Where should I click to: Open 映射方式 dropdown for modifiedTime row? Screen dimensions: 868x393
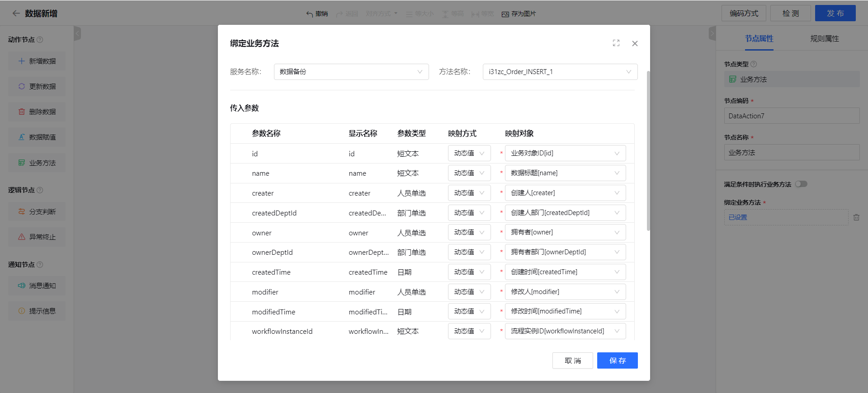click(469, 311)
